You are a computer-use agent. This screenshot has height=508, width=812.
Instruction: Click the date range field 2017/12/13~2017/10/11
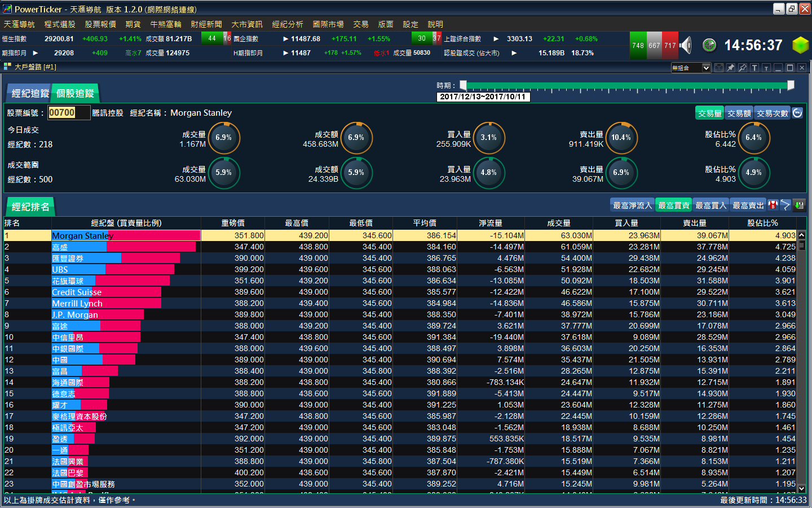click(483, 97)
